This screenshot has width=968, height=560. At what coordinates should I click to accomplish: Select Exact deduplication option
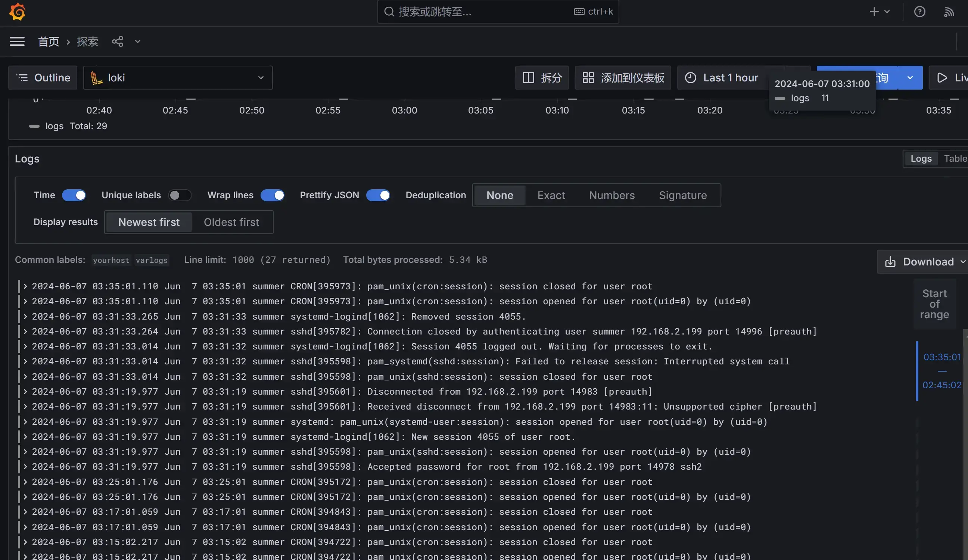tap(551, 195)
